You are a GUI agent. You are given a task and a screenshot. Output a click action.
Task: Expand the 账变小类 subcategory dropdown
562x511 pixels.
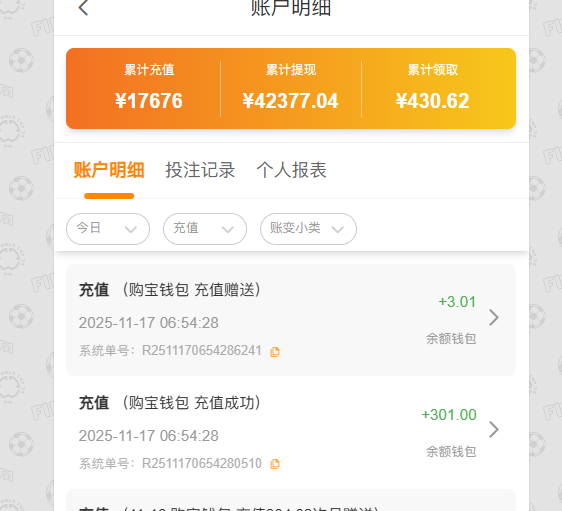(308, 229)
